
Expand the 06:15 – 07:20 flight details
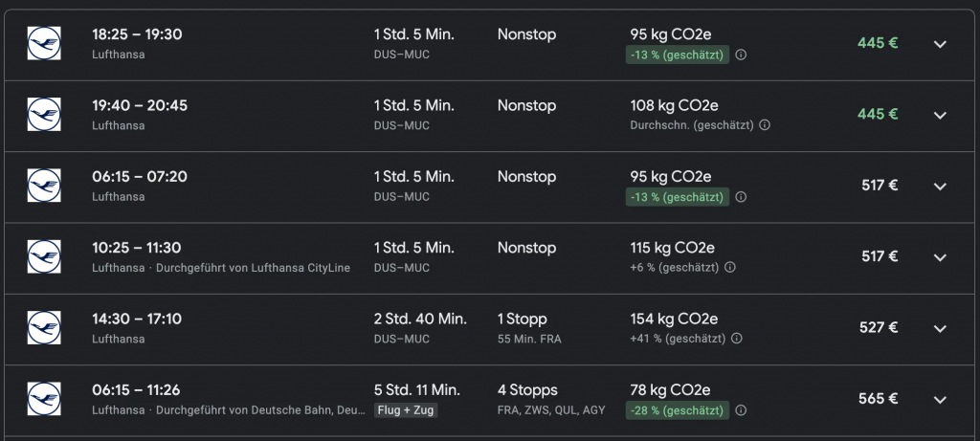940,186
